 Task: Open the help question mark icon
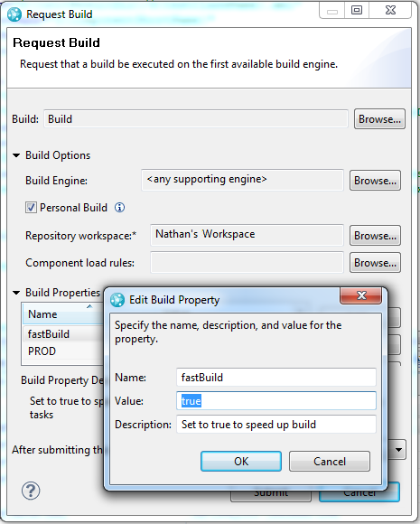click(x=31, y=491)
